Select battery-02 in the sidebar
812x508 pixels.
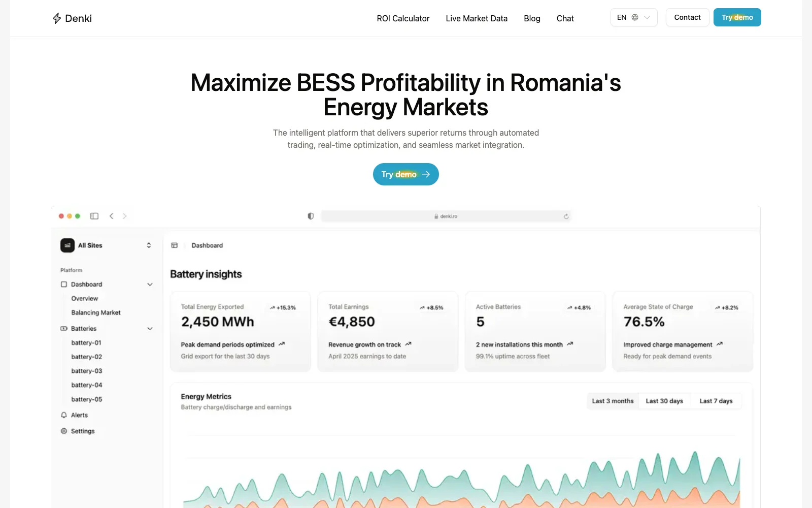click(x=87, y=357)
